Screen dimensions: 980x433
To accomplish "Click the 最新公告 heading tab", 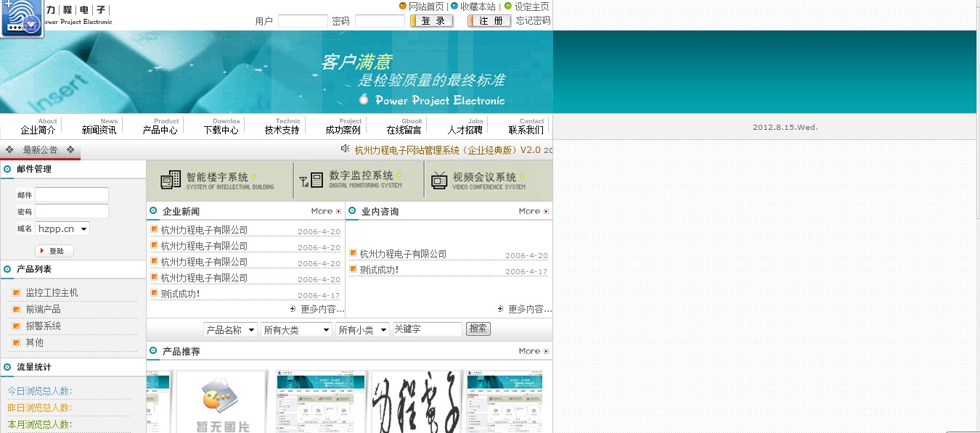I will click(40, 150).
